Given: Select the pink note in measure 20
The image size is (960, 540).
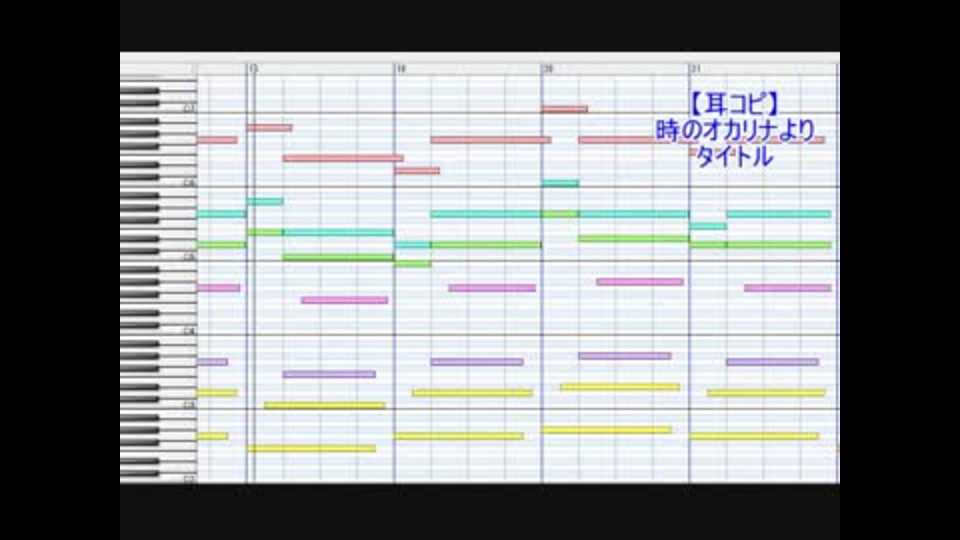Looking at the screenshot, I should (x=640, y=282).
